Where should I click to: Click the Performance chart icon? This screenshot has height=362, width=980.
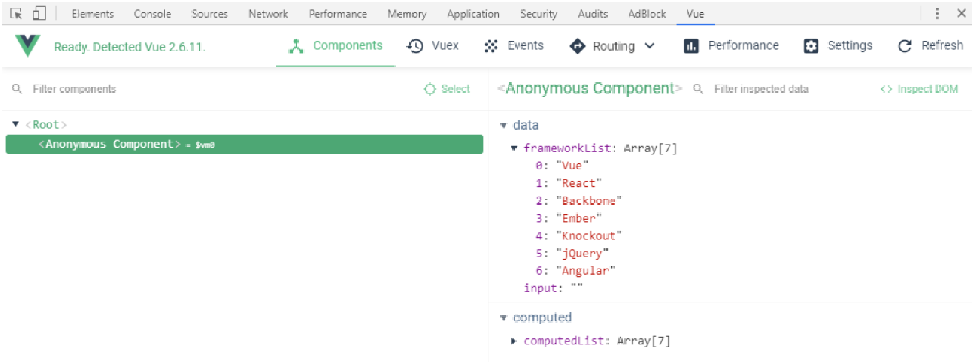pyautogui.click(x=691, y=46)
